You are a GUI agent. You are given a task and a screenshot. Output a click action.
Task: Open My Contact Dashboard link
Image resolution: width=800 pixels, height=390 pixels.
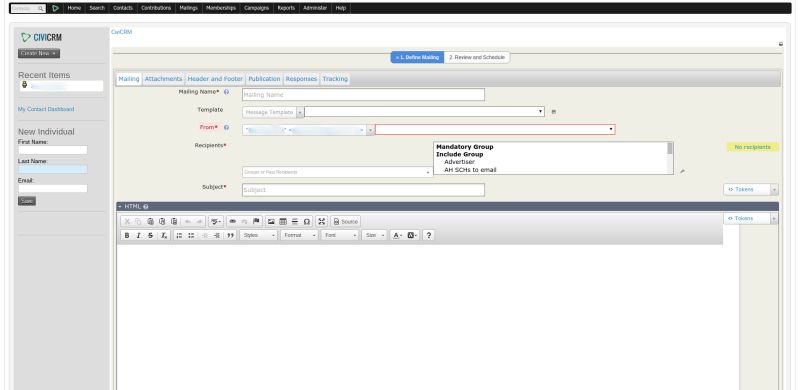46,109
